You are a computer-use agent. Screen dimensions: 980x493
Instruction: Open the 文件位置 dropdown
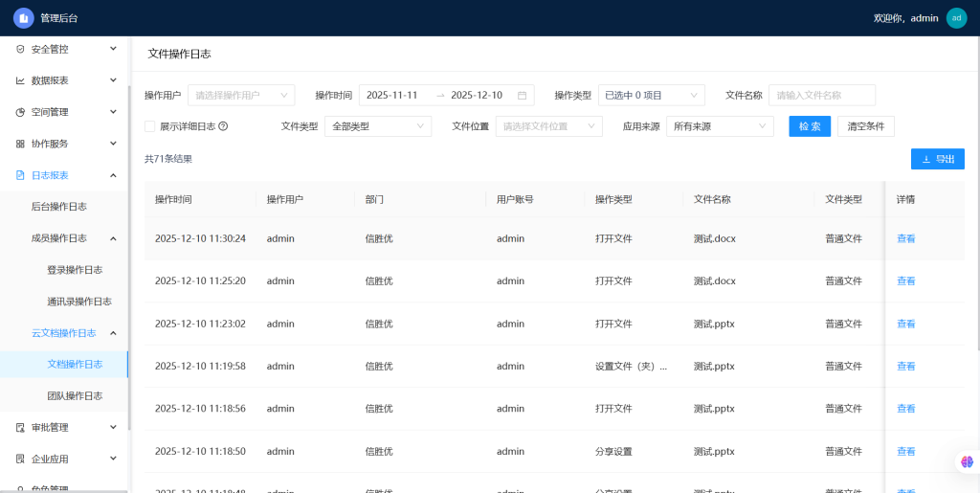(x=549, y=126)
